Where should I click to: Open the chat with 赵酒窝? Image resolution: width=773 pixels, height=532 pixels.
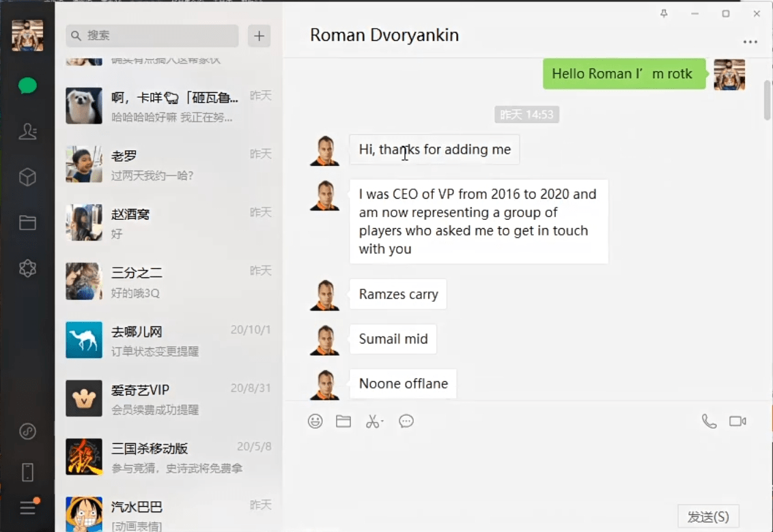pyautogui.click(x=169, y=223)
